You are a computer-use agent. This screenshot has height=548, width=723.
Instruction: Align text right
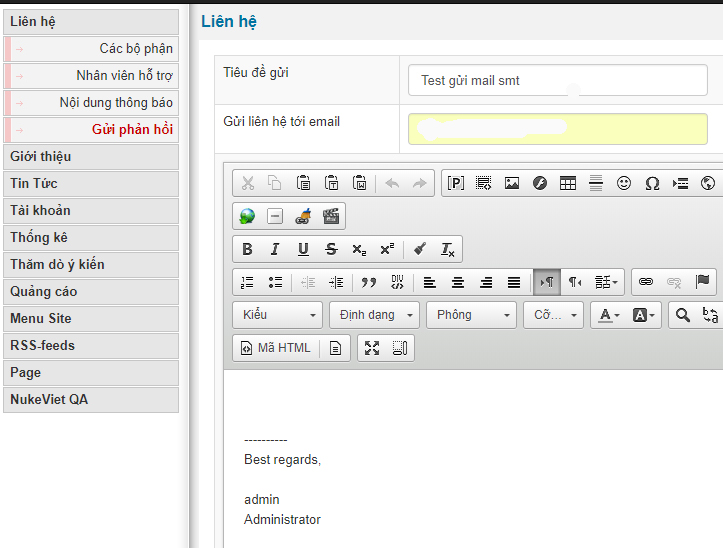486,282
